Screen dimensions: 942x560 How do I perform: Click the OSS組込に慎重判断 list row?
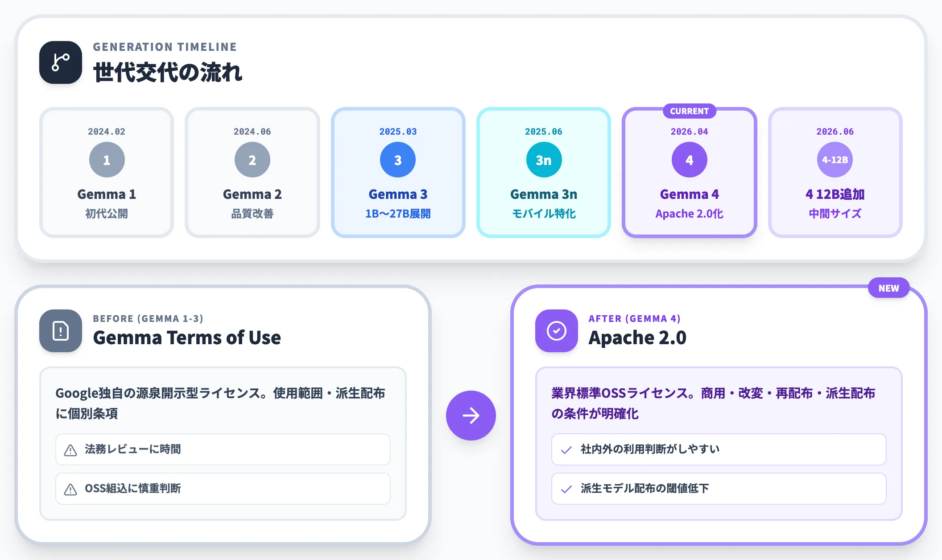pos(223,489)
